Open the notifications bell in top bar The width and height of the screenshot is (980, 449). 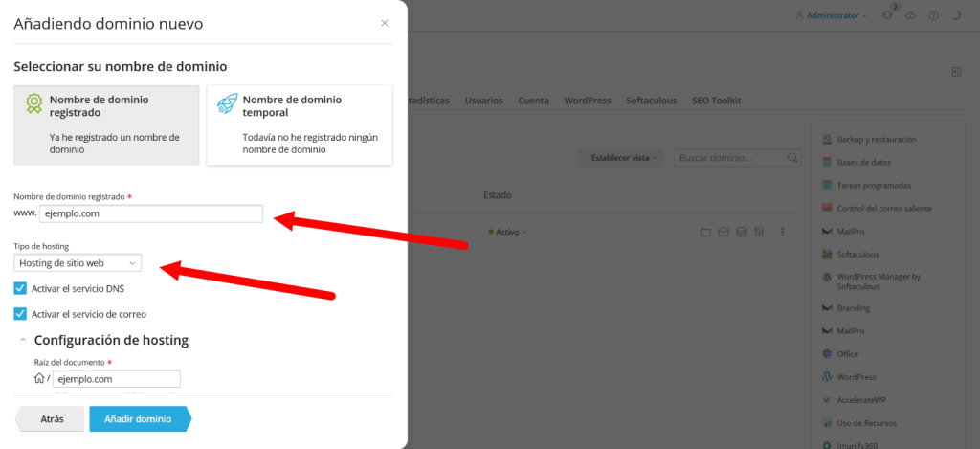(x=887, y=16)
